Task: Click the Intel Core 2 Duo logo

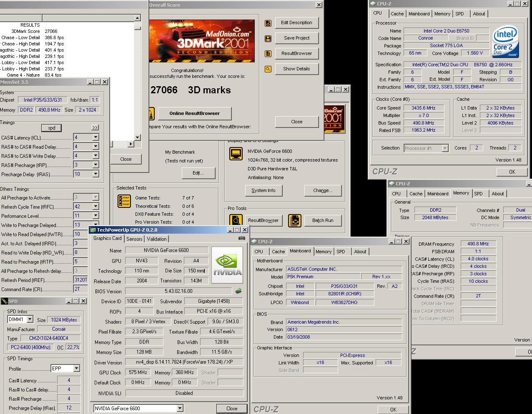Action: coord(505,42)
